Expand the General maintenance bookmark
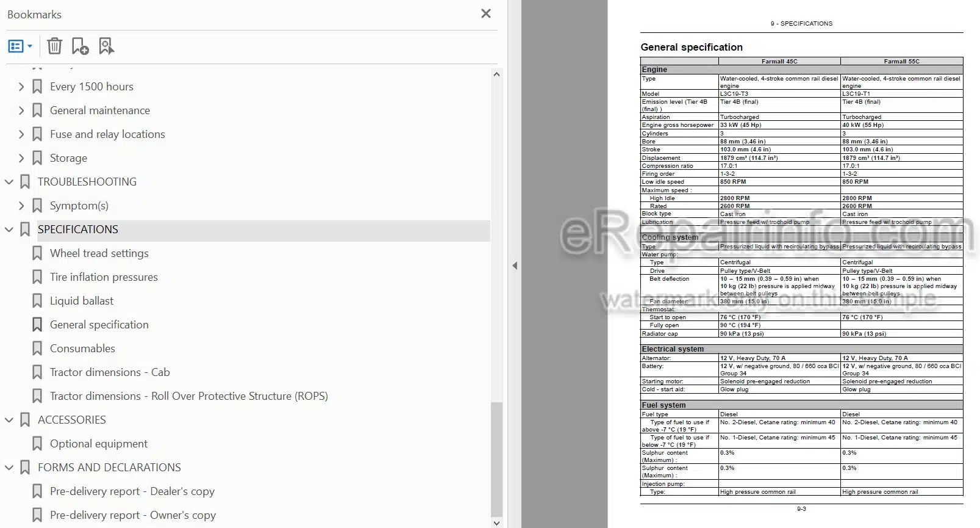The image size is (980, 528). [x=21, y=110]
